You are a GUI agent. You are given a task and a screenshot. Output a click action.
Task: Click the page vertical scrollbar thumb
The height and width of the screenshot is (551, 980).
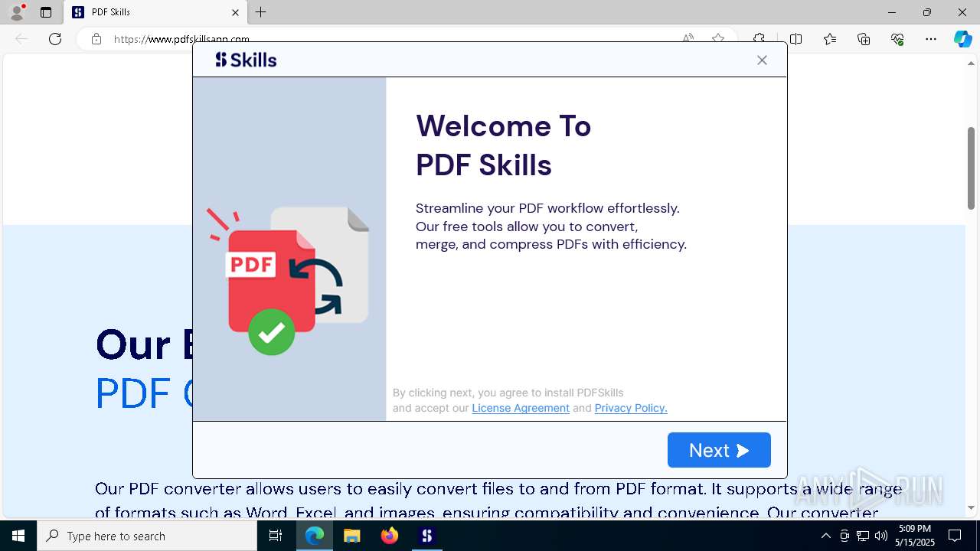972,168
